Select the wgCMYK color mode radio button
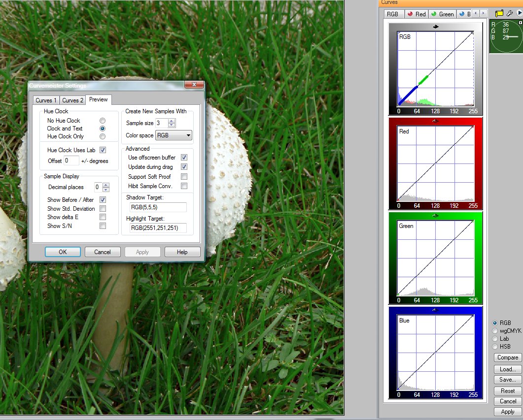 pos(495,331)
